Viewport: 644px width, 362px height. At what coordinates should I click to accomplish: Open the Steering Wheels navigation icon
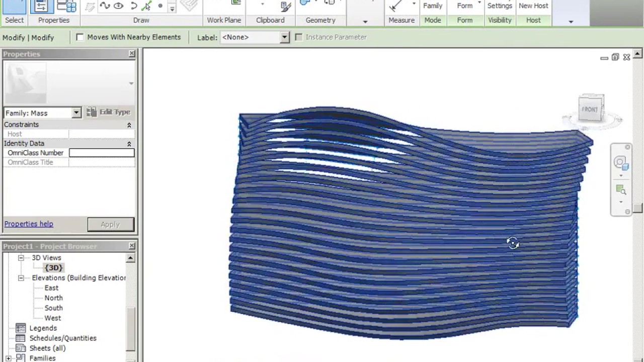point(621,163)
